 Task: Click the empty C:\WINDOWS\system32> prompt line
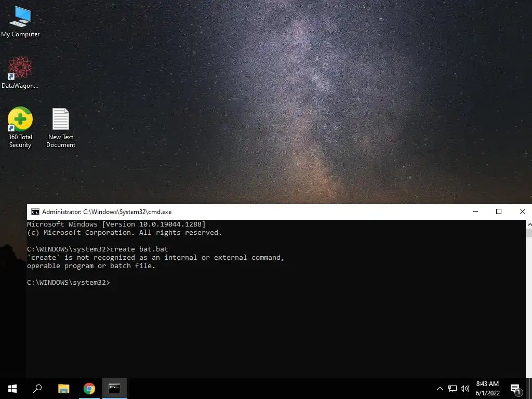69,282
